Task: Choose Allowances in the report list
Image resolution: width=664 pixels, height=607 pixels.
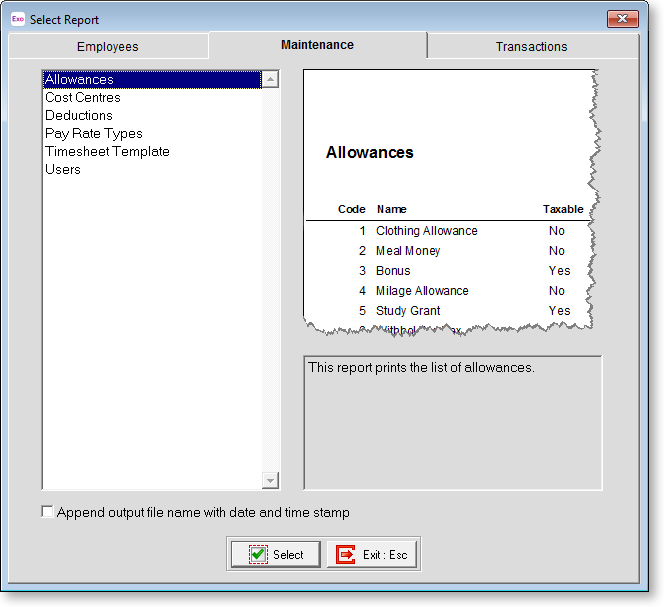Action: (x=79, y=80)
